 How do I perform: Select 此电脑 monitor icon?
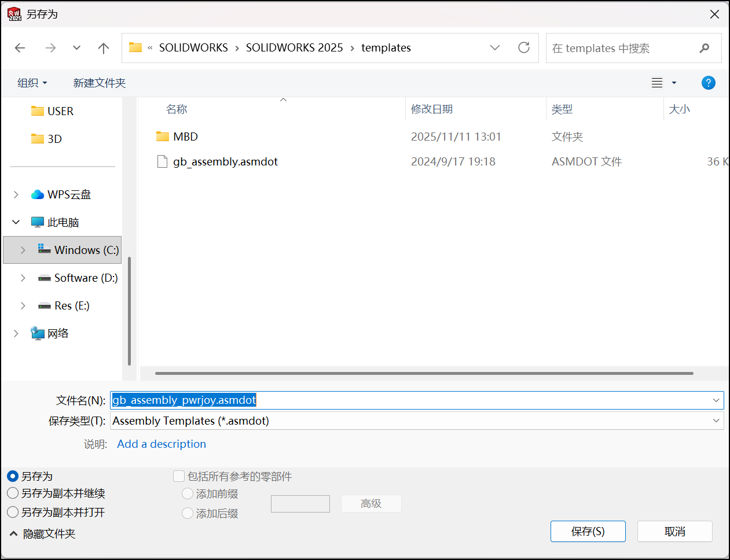click(x=38, y=222)
